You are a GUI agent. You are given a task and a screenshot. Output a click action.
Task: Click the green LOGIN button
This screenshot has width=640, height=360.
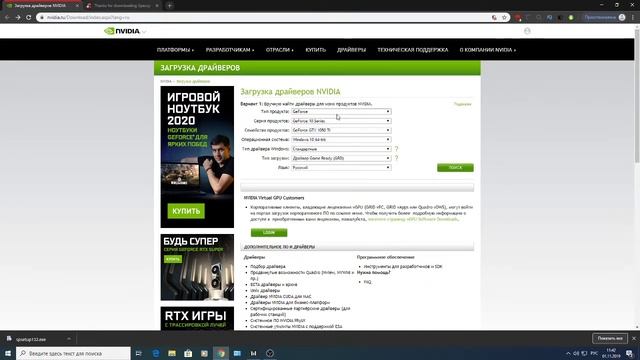click(269, 232)
